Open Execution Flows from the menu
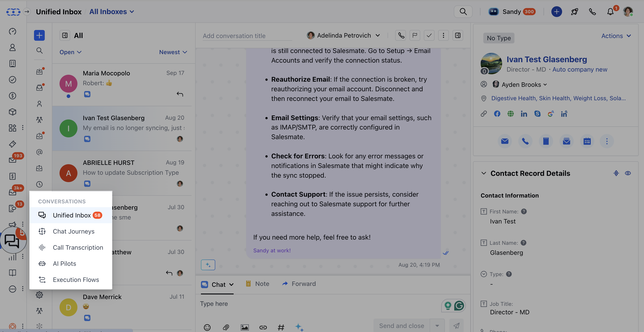Viewport: 644px width, 332px height. [x=71, y=279]
